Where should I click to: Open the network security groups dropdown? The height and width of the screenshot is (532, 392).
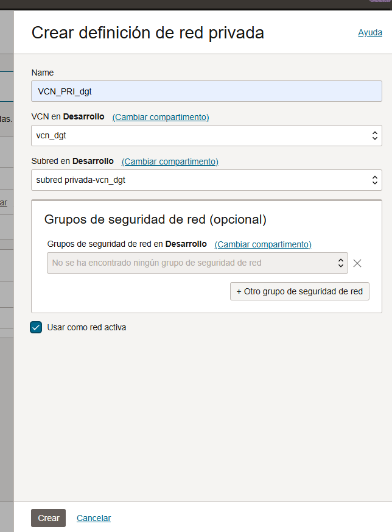[x=195, y=263]
